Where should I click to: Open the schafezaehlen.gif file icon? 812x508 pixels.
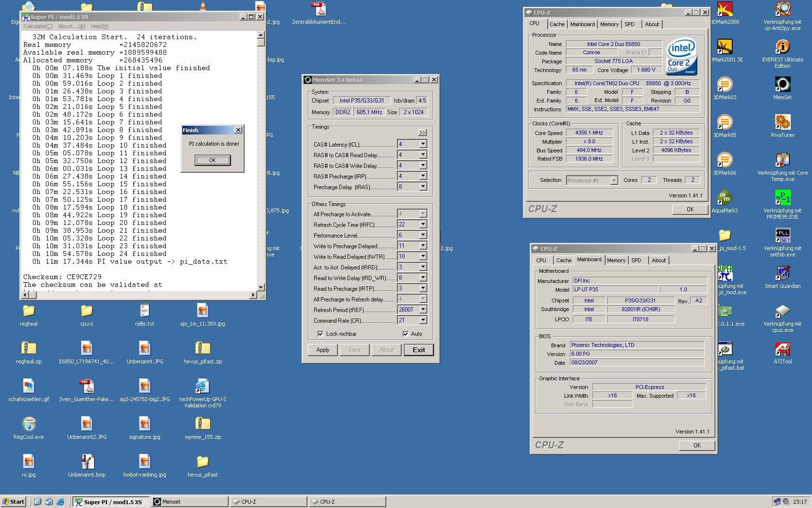point(29,386)
